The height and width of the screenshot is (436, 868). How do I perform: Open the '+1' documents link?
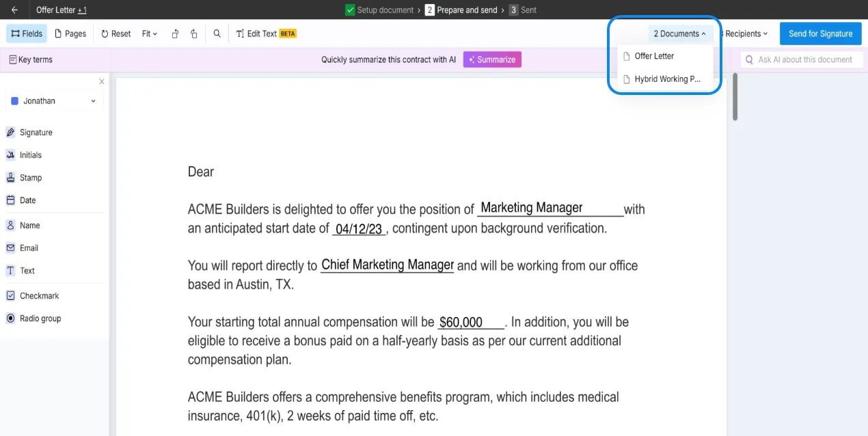point(82,10)
